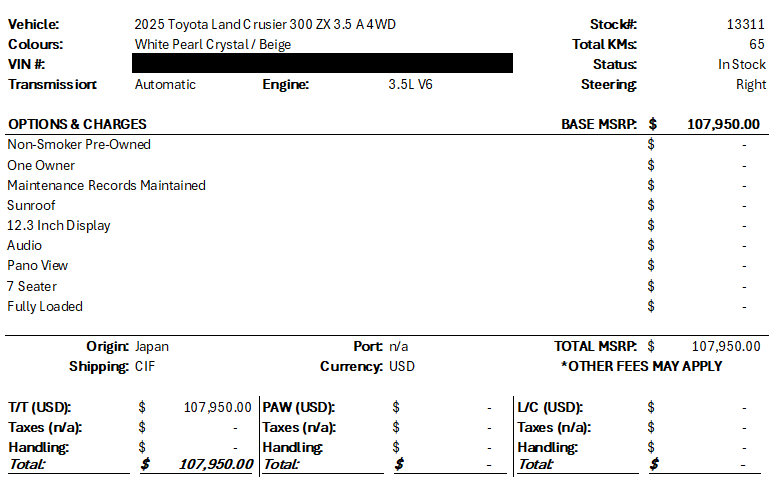Click the Fully Loaded option row
The height and width of the screenshot is (494, 780).
45,306
